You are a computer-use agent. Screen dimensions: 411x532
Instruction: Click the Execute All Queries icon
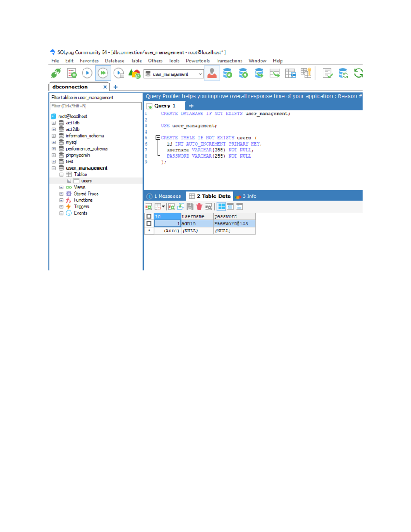pos(103,73)
